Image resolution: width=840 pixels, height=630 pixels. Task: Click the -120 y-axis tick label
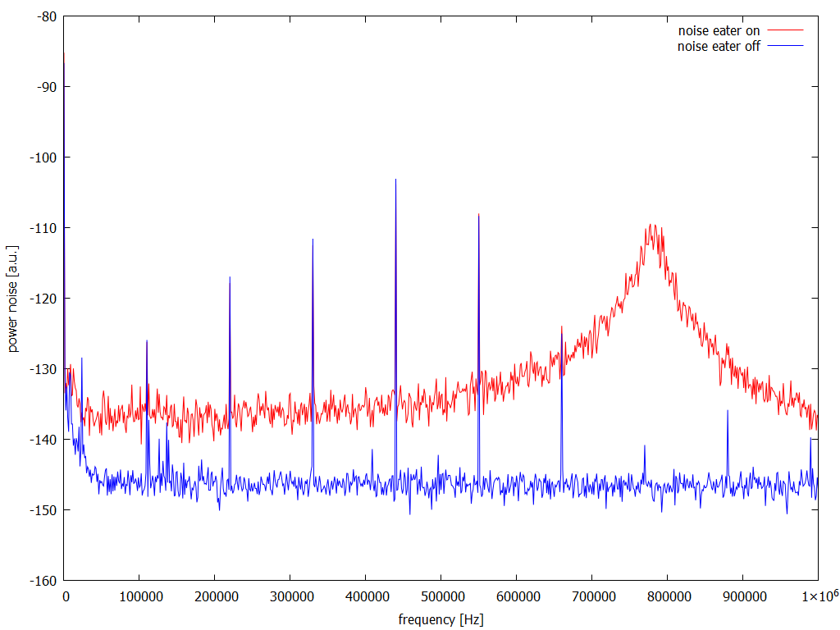[43, 299]
